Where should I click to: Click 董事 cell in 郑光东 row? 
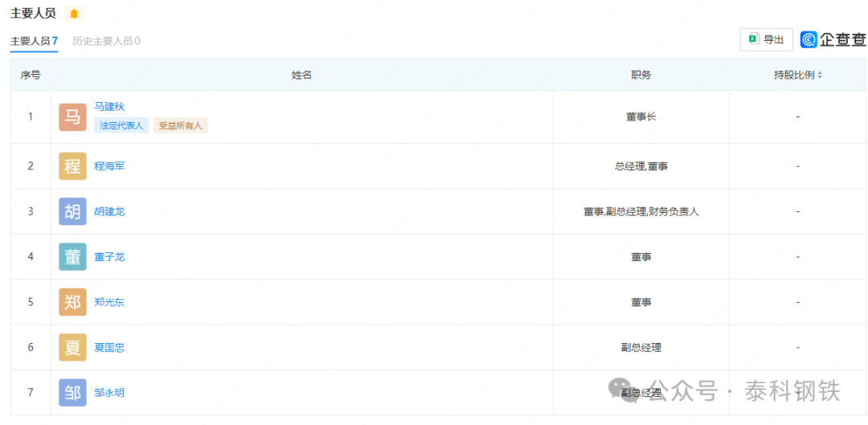pos(641,302)
